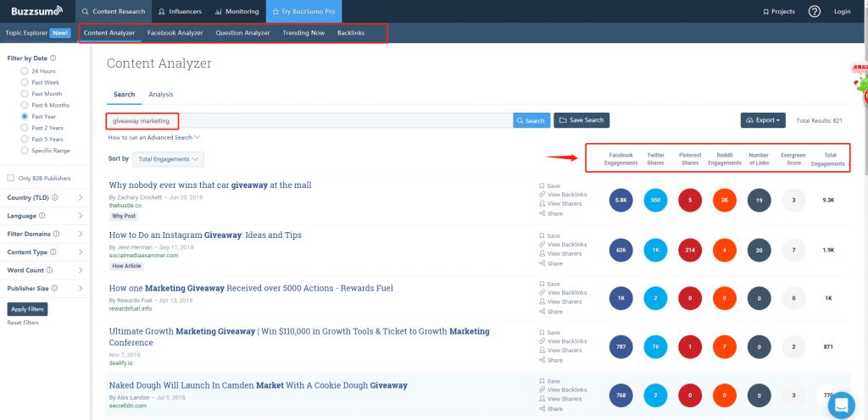Image resolution: width=868 pixels, height=420 pixels.
Task: Select the 24 Hours date filter
Action: (25, 71)
